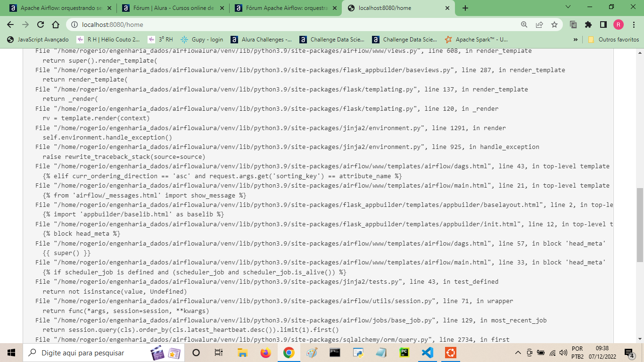
Task: Open the 3° RH bookmark
Action: (160, 40)
